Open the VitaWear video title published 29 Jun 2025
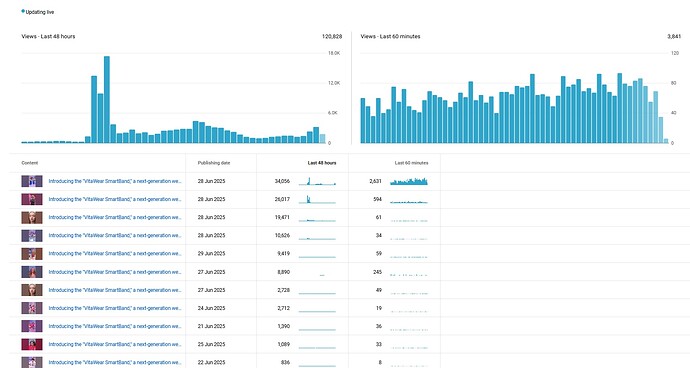Screen dimensions: 690x368 [x=115, y=254]
